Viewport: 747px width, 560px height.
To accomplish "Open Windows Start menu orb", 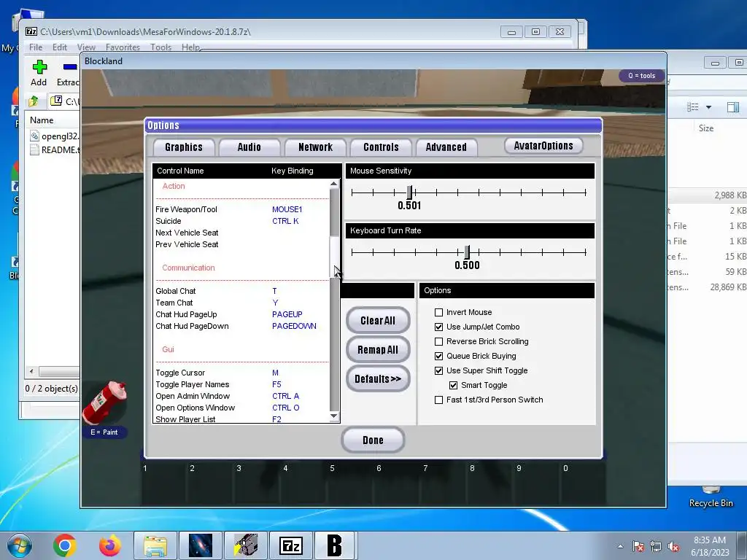I will pos(20,545).
